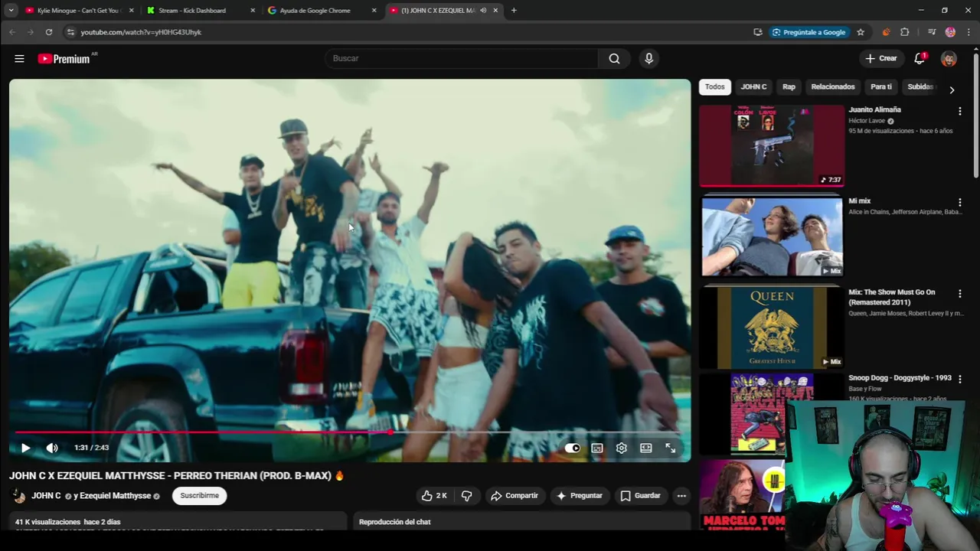980x551 pixels.
Task: Dislike the video with thumbs down
Action: (466, 496)
